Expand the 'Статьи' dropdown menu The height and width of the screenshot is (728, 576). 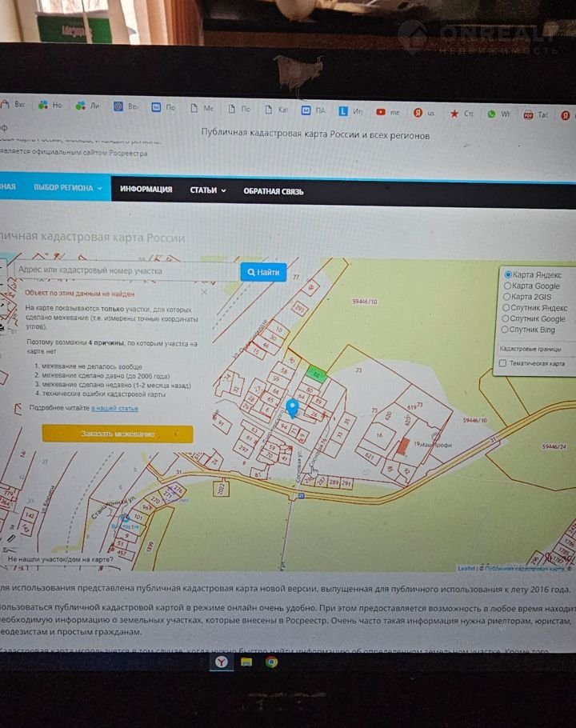click(207, 190)
